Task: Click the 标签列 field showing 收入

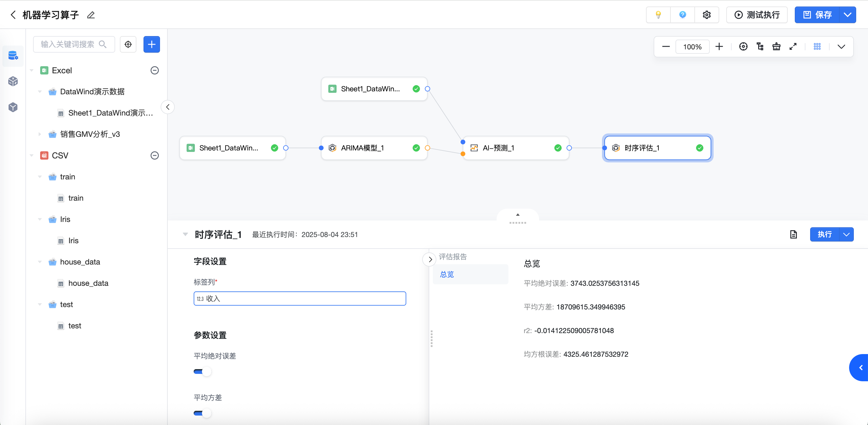Action: click(300, 299)
